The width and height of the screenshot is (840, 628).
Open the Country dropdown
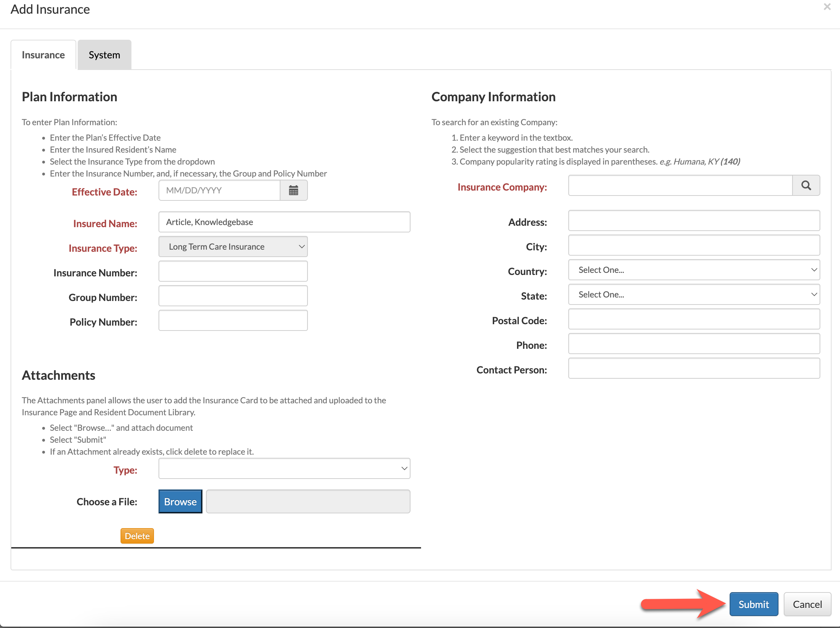[x=694, y=270]
